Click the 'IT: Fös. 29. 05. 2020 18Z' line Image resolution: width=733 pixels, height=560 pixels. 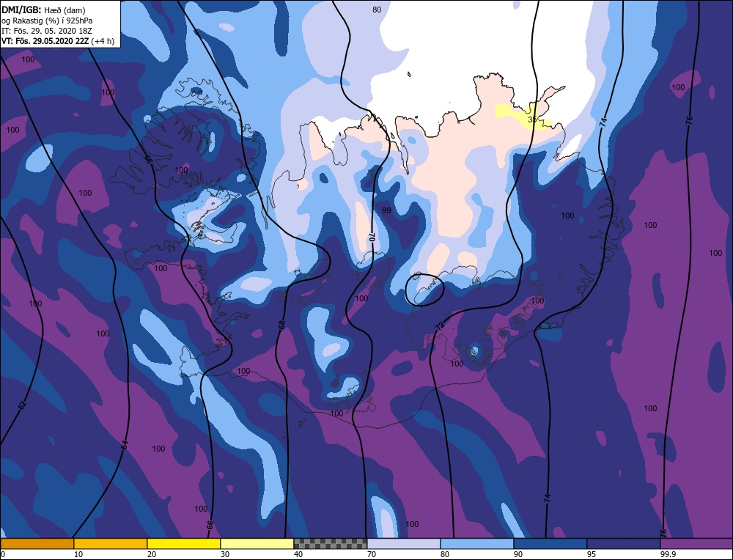click(x=46, y=31)
